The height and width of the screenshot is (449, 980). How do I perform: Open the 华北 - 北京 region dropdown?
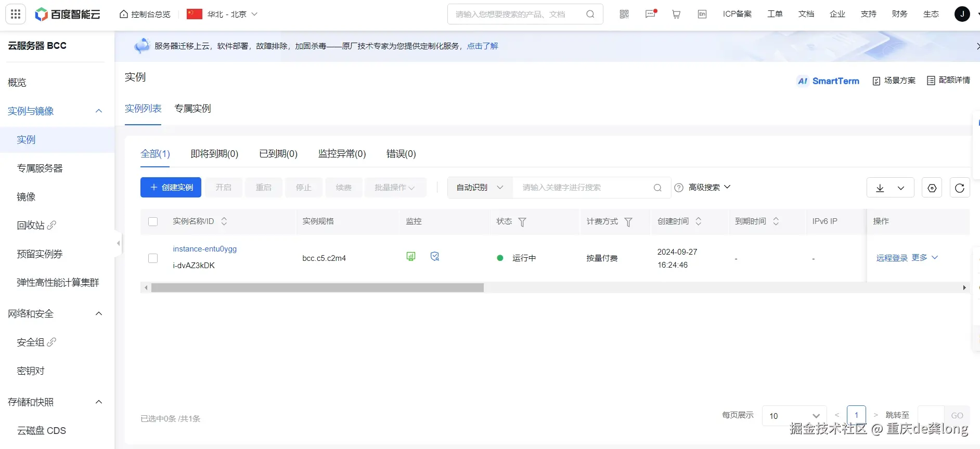point(223,14)
